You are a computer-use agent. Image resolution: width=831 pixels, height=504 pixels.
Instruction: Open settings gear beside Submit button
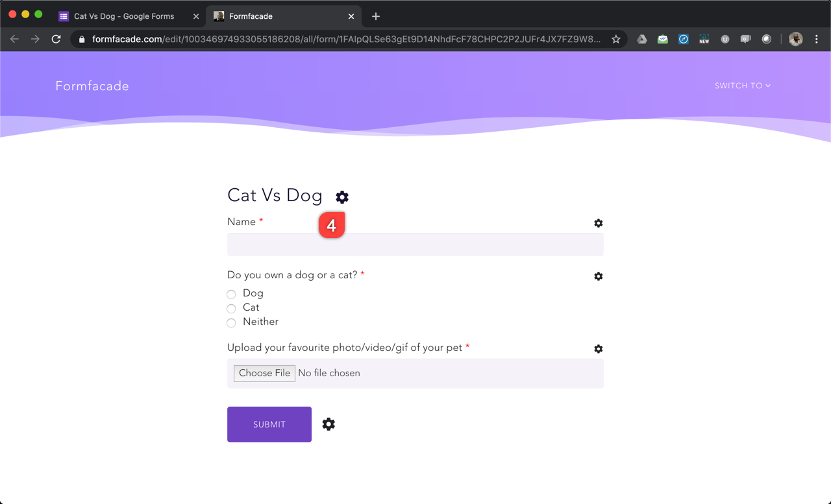coord(329,424)
